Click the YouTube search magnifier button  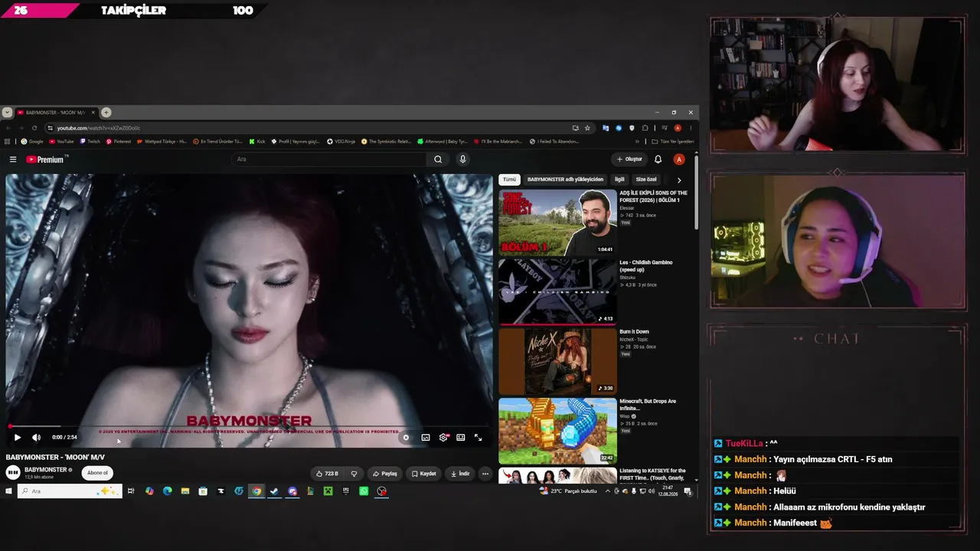(x=438, y=159)
